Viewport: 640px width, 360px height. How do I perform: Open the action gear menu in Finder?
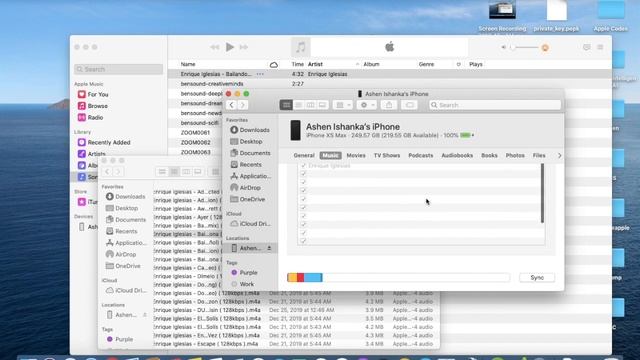click(367, 105)
